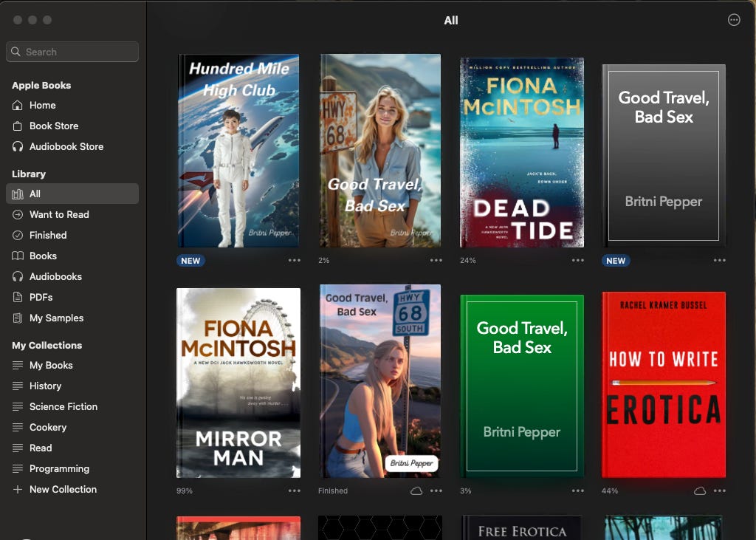The width and height of the screenshot is (756, 540).
Task: Open the Programming collection
Action: [72, 468]
